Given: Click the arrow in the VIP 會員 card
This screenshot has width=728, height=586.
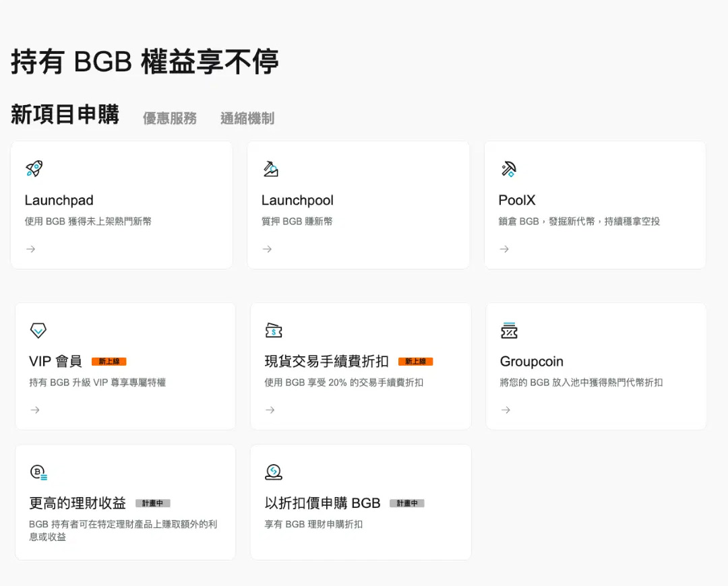Looking at the screenshot, I should (x=35, y=410).
